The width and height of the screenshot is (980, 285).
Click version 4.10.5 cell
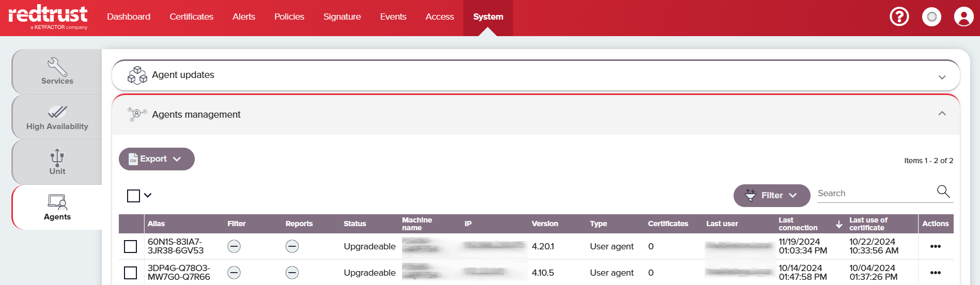pyautogui.click(x=543, y=273)
